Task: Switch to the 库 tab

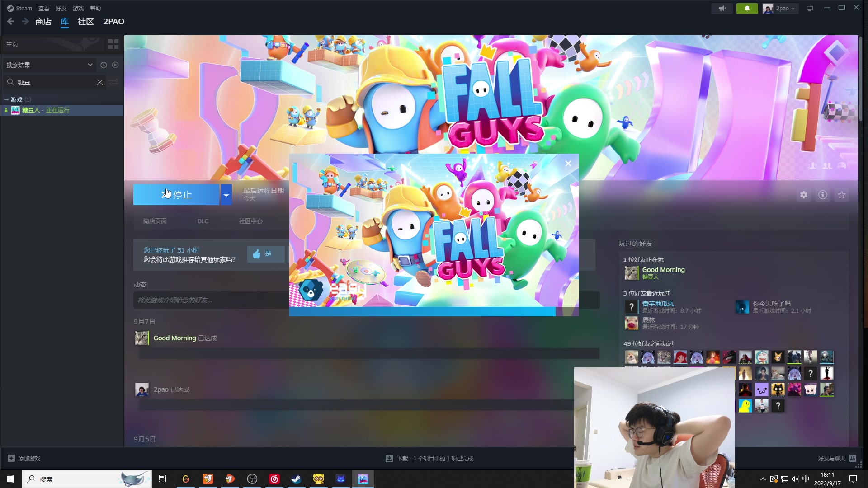Action: [x=65, y=21]
